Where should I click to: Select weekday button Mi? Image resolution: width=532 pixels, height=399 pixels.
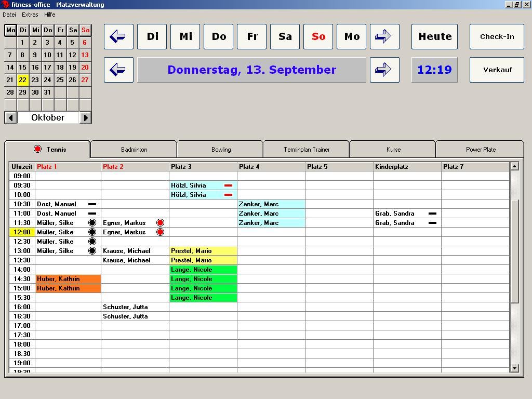pyautogui.click(x=185, y=36)
